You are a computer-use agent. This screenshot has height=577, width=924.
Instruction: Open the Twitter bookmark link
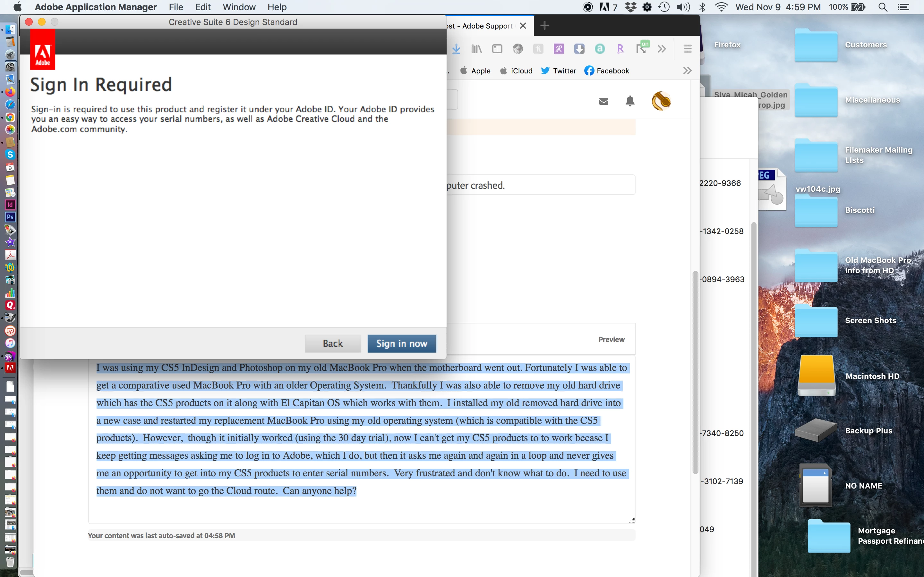pos(559,71)
